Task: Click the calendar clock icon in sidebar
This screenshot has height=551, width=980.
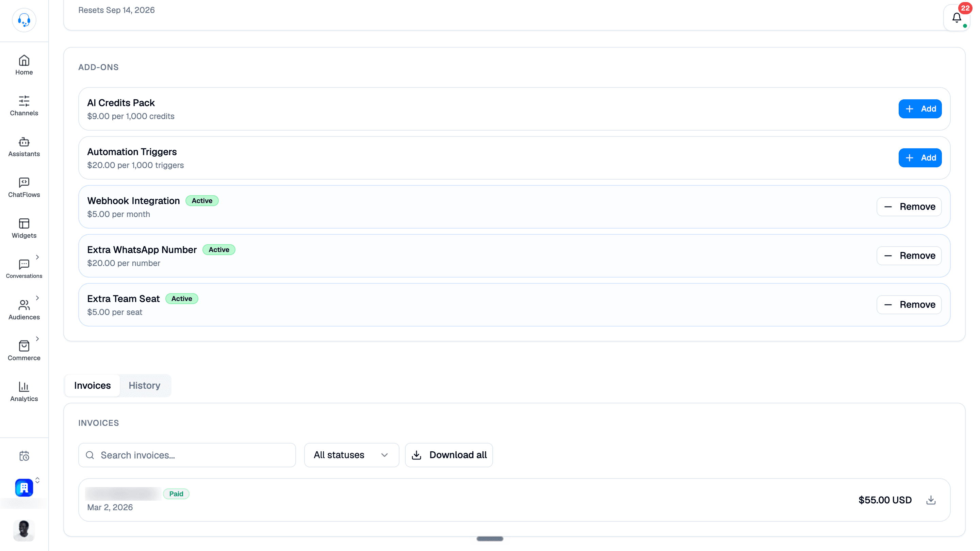Action: [x=24, y=455]
